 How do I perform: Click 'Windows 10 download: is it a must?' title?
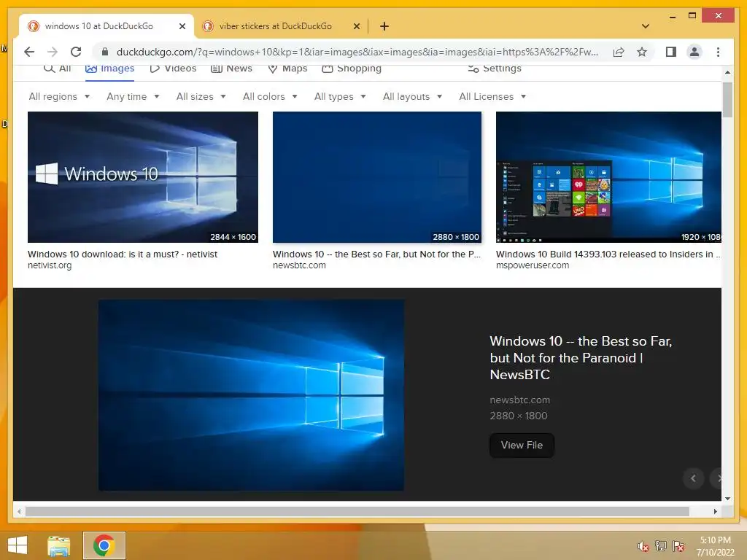[x=123, y=254]
